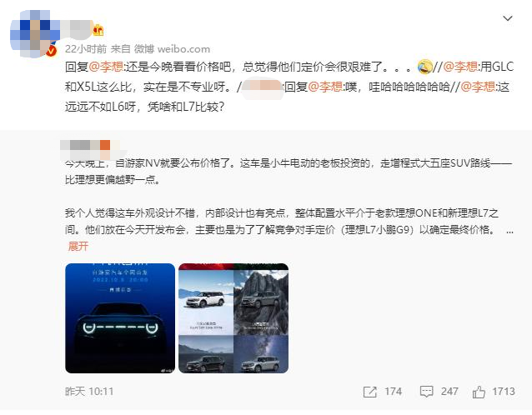Click the laughing-crying emoji in post
Screen dimensions: 532x415
coord(424,67)
